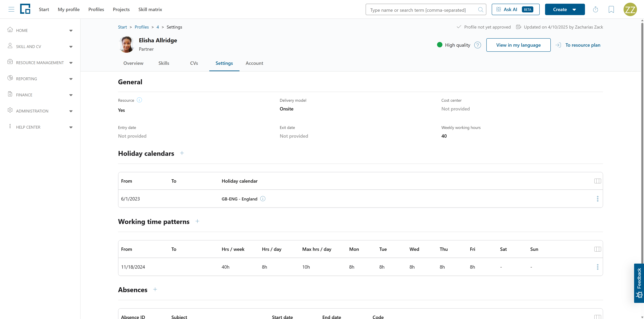Switch to the Overview tab
Viewport: 644px width, 319px height.
click(133, 63)
